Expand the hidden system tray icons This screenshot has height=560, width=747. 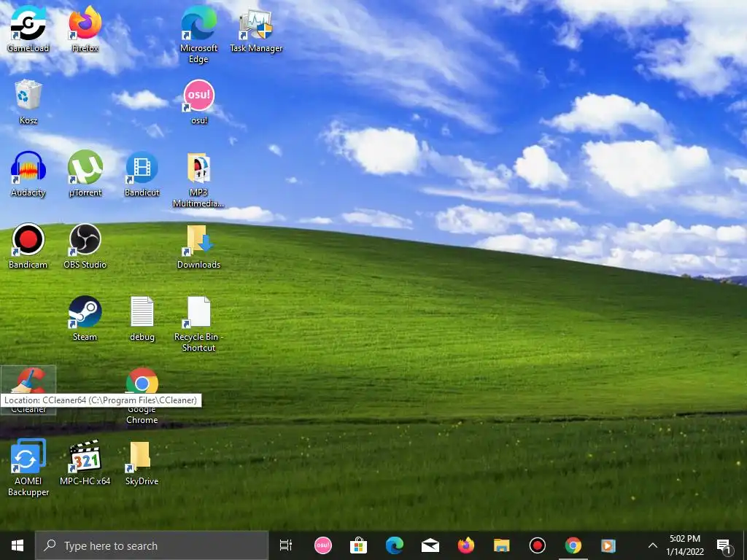point(653,545)
